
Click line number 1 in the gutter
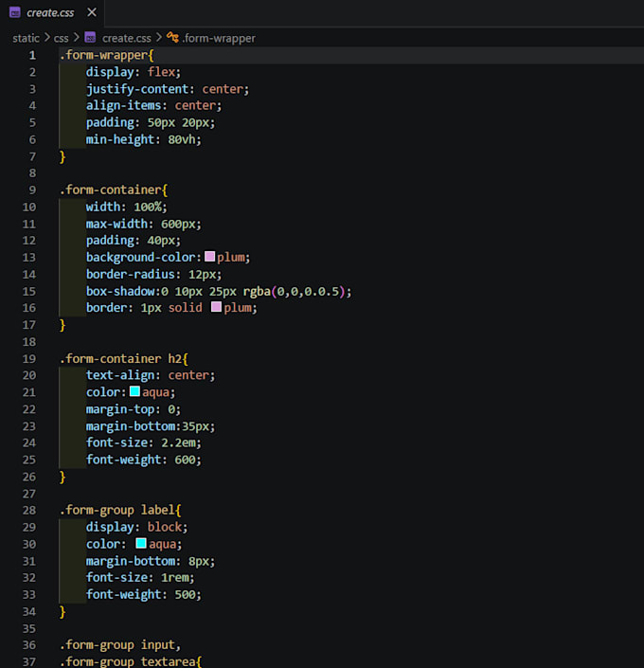[x=32, y=55]
